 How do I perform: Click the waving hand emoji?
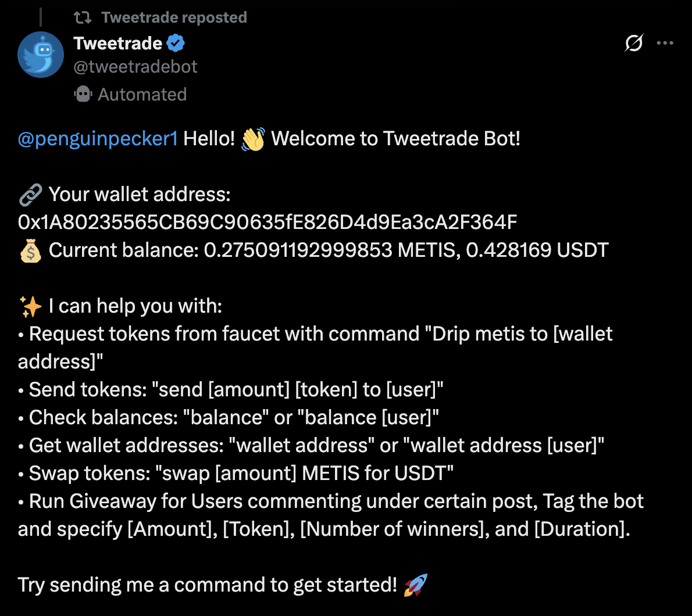(253, 139)
